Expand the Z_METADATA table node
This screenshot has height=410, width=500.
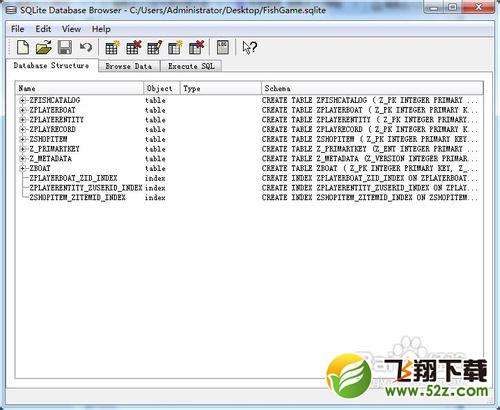click(22, 159)
